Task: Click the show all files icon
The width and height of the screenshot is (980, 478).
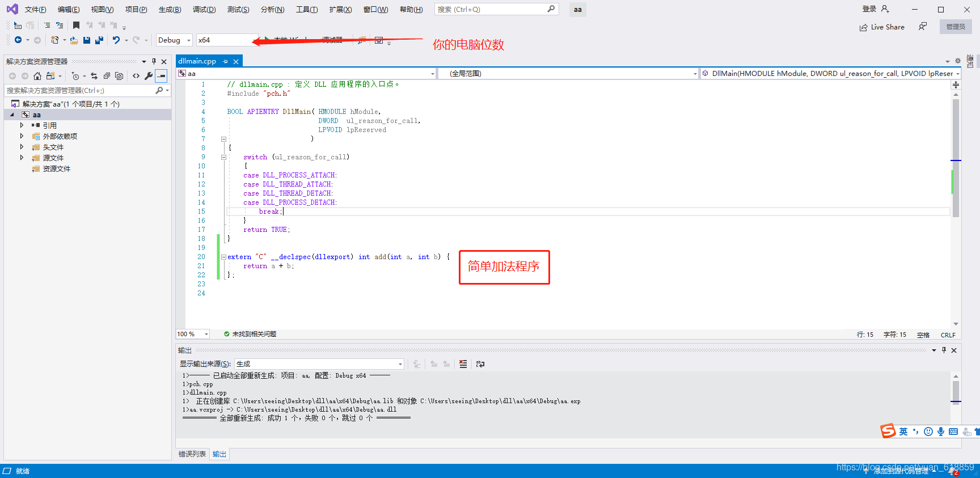Action: (x=119, y=76)
